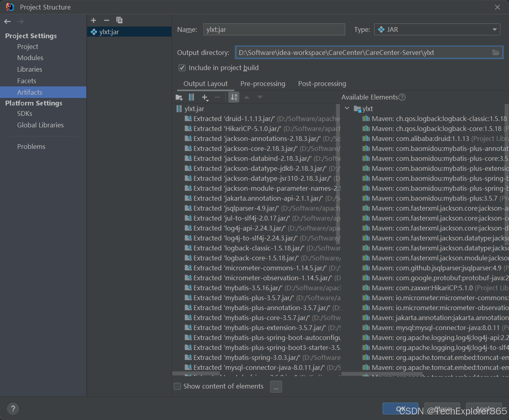Click the Close button
The height and width of the screenshot is (420, 509).
[x=442, y=409]
